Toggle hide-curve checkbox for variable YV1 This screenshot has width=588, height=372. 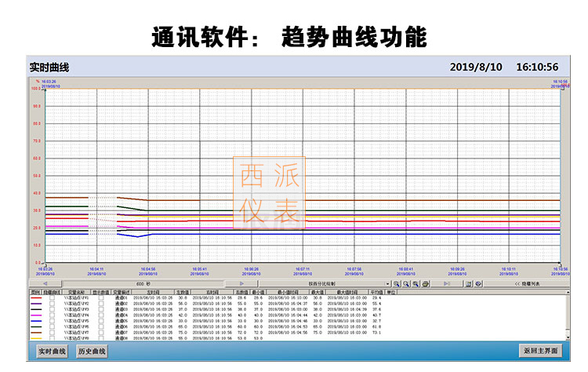pos(52,298)
